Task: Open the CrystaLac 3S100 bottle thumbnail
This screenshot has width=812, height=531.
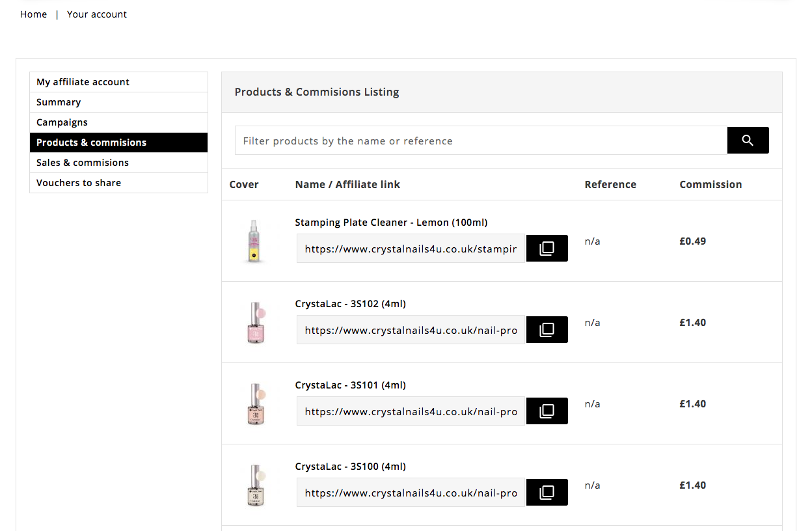Action: 254,485
